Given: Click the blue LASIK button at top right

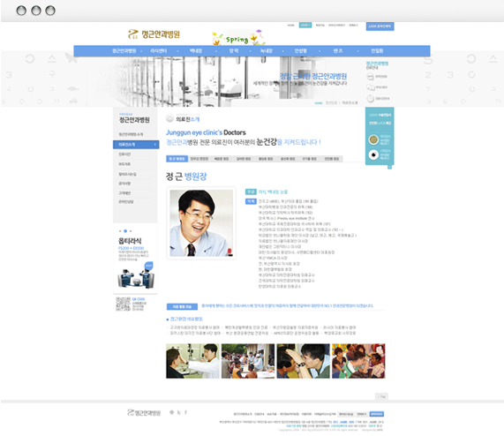Looking at the screenshot, I should point(380,26).
